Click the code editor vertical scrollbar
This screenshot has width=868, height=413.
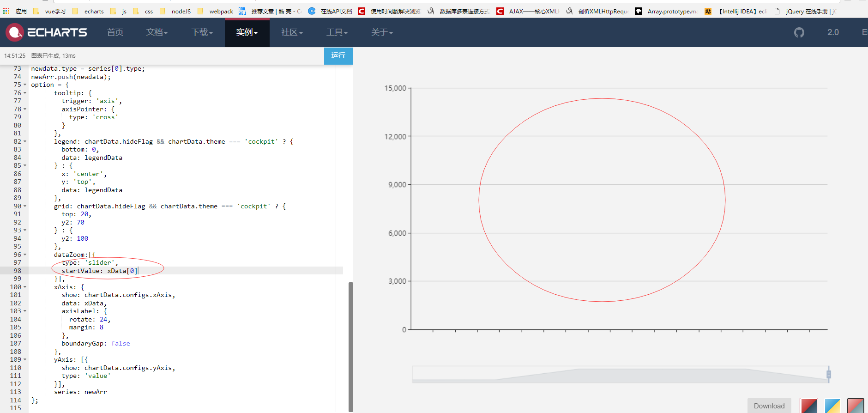(x=350, y=346)
